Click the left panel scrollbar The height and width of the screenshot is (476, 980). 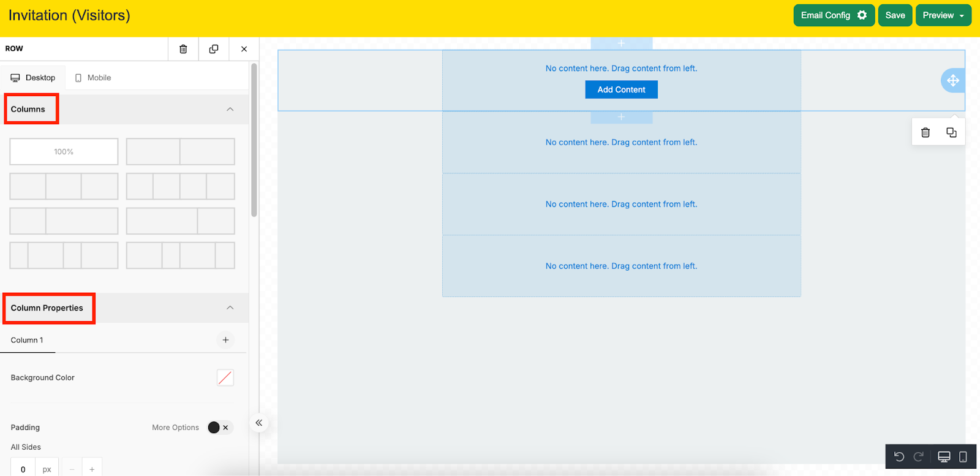254,140
